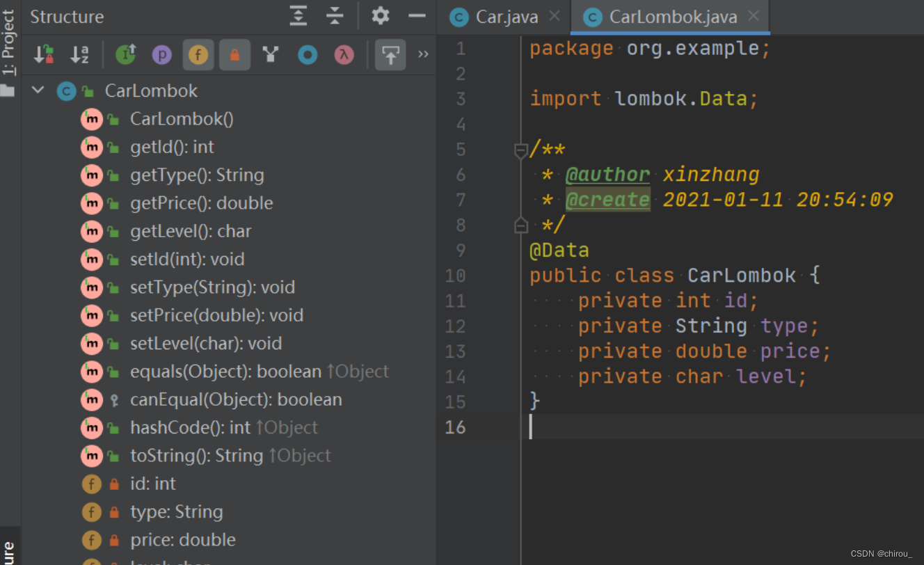The image size is (924, 565).
Task: Click class name CarLombok in line 10
Action: click(742, 276)
